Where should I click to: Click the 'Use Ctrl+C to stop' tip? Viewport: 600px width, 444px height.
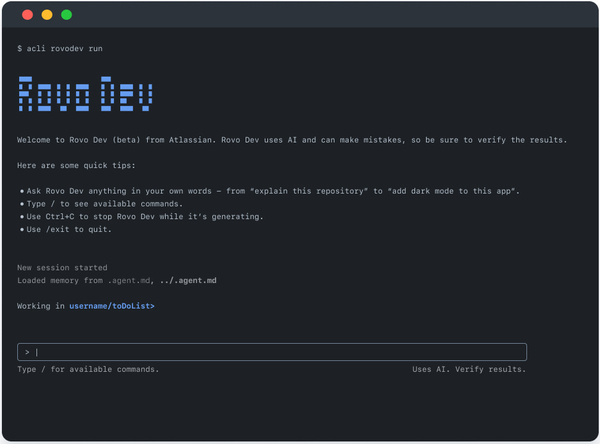point(142,217)
